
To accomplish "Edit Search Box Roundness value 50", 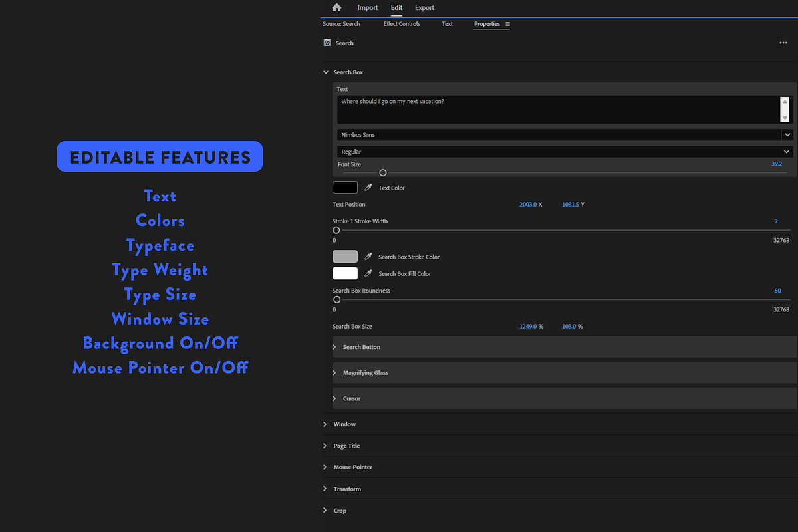I will tap(778, 291).
